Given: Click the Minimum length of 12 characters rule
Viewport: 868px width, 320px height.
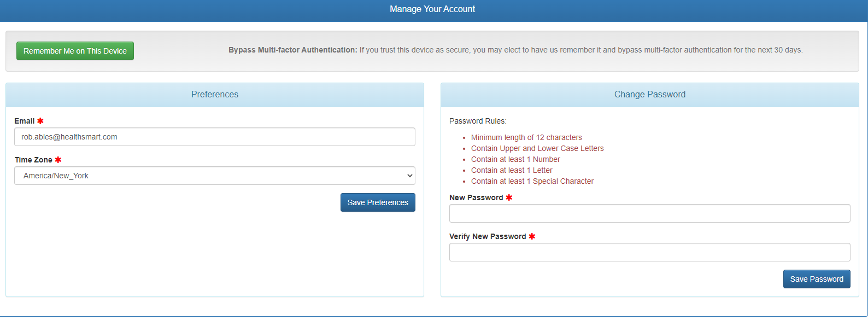Looking at the screenshot, I should point(526,137).
